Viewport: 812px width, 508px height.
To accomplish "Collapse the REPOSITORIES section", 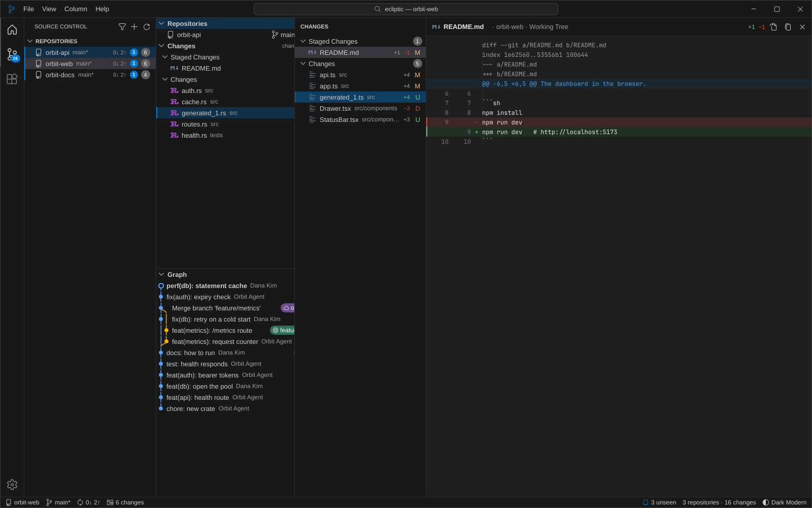I will [x=30, y=41].
